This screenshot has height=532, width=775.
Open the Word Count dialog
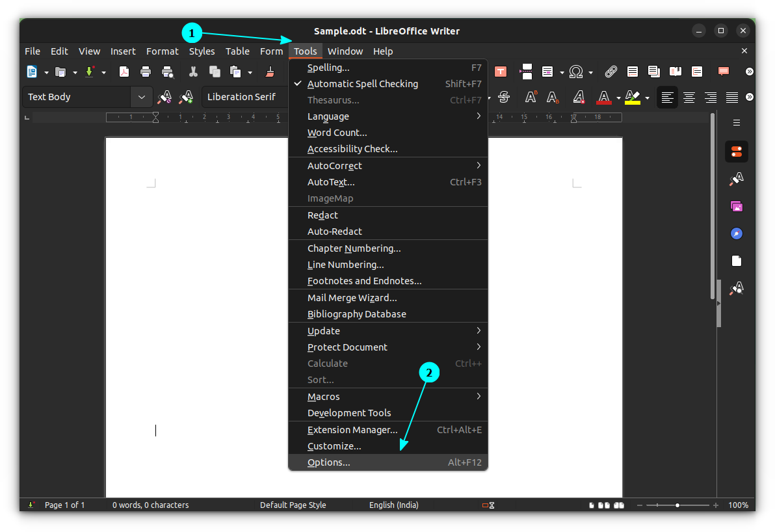[x=337, y=132]
